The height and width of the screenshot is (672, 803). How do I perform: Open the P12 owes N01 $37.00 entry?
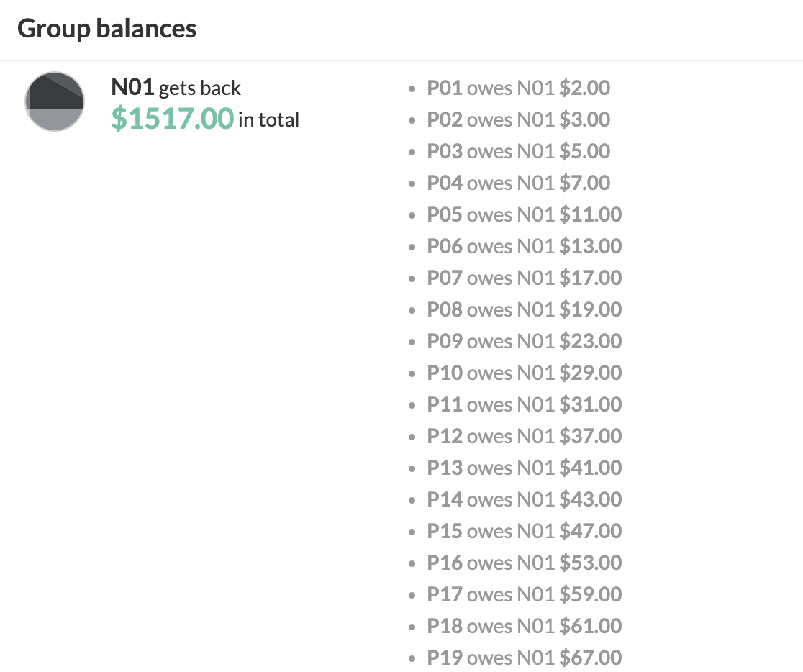point(524,437)
